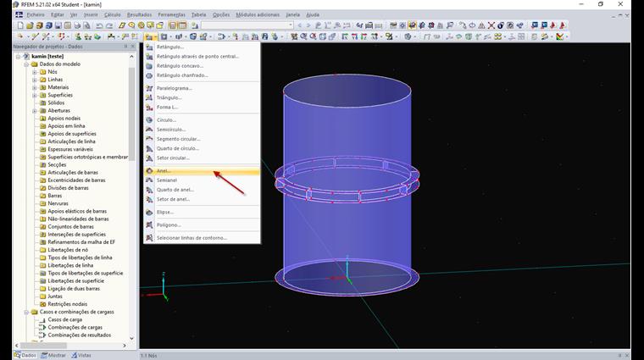Select Espessuras variáveis tree item
644x360 pixels.
69,149
